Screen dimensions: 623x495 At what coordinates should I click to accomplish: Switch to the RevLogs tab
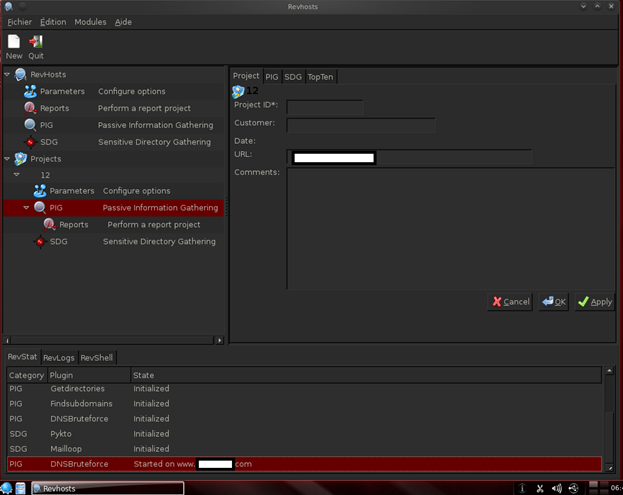click(58, 357)
